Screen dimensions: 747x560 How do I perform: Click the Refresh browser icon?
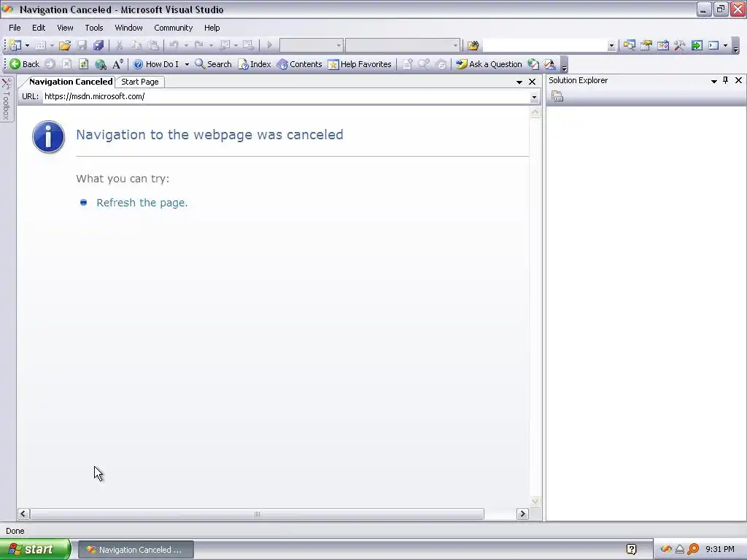83,64
